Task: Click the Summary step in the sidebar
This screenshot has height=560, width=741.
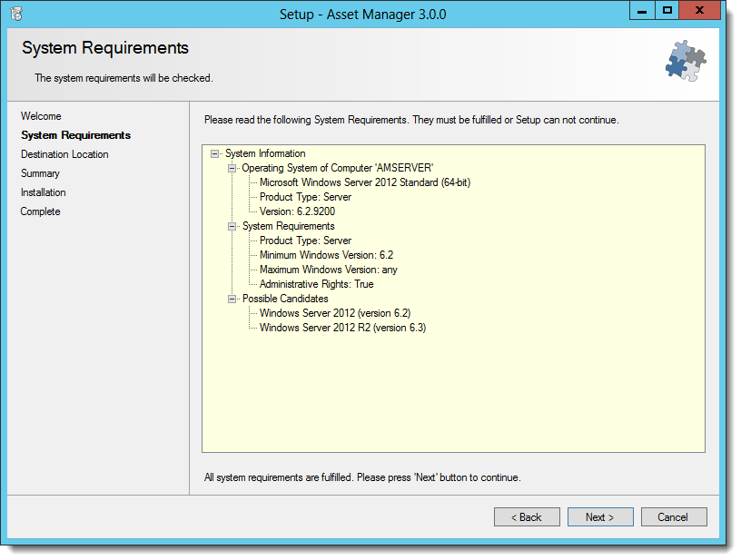Action: click(x=40, y=173)
